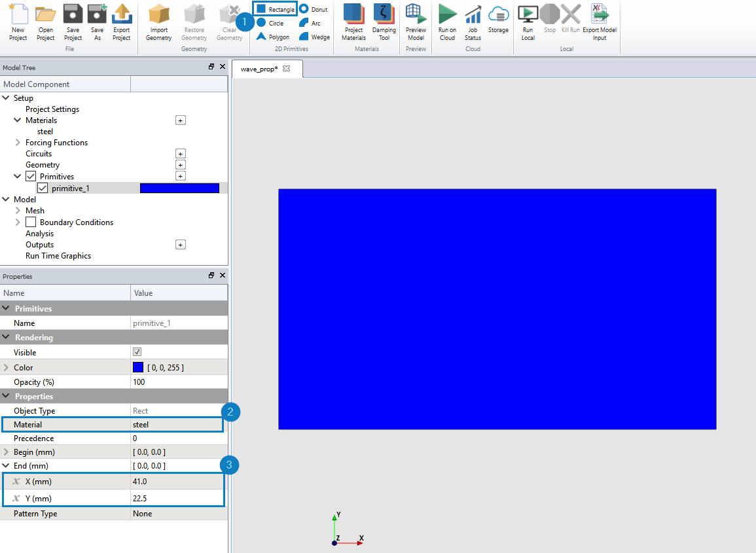Select the Polygon primitive tool
Image resolution: width=756 pixels, height=553 pixels.
coord(273,37)
